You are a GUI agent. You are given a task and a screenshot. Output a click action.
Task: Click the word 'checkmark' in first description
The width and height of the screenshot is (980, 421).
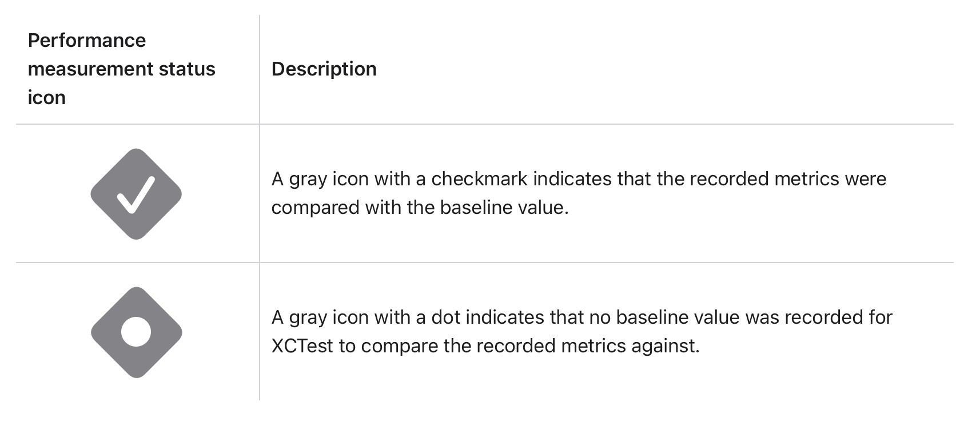click(x=479, y=179)
